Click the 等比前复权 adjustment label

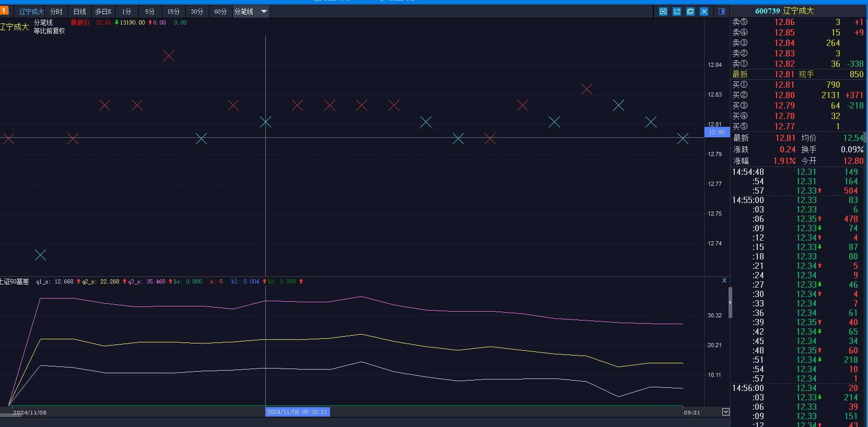tap(49, 31)
